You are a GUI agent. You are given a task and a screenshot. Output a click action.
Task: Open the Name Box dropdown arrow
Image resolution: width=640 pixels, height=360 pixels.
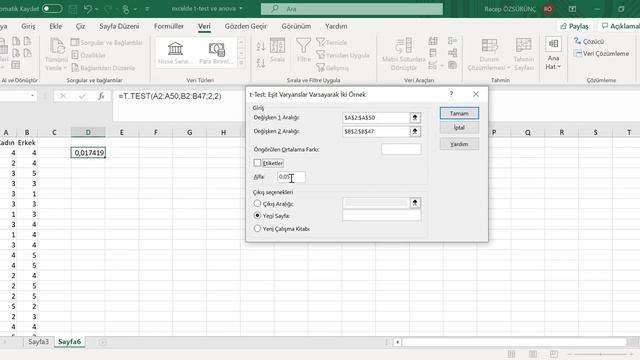pyautogui.click(x=32, y=96)
